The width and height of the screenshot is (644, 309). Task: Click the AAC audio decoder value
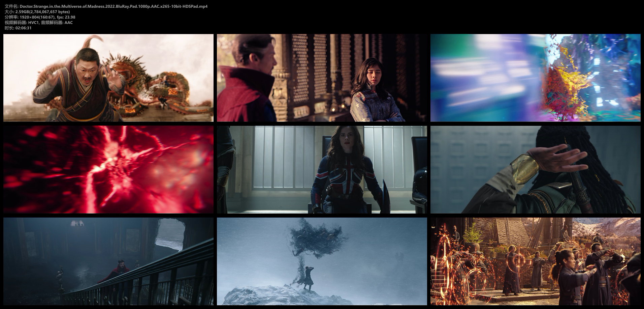68,23
